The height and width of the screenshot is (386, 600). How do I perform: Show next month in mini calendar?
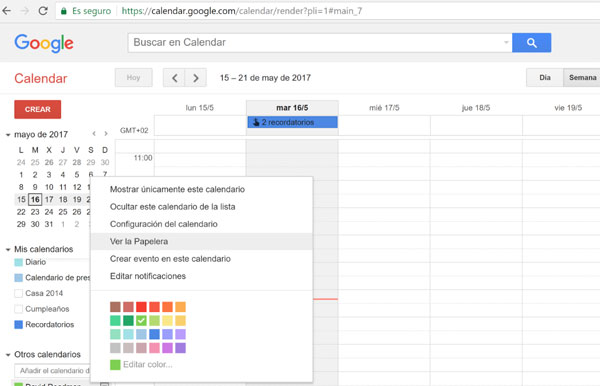(x=106, y=134)
